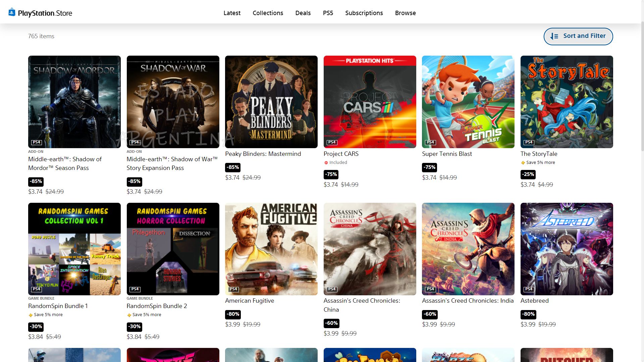Screen dimensions: 644x362
Task: Open Peaky Blinders: Mastermind cover art
Action: pos(271,102)
